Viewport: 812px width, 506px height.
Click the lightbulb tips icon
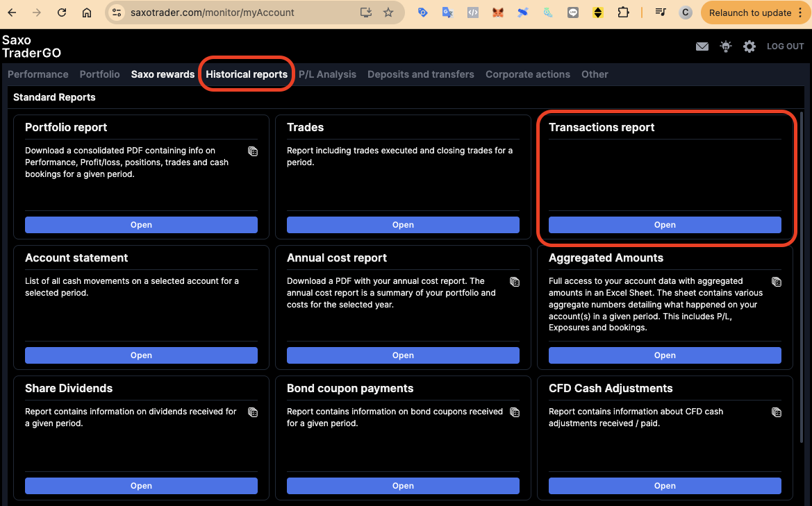(x=726, y=47)
